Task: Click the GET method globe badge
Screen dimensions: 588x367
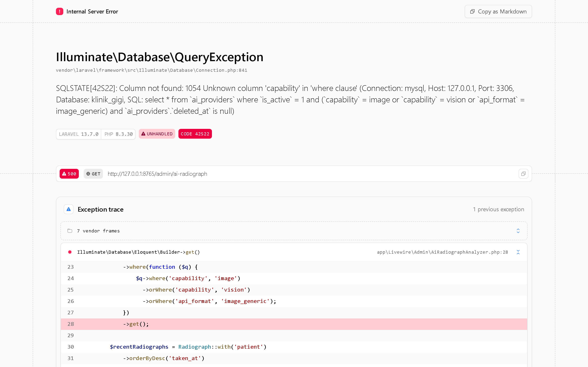Action: [x=93, y=174]
